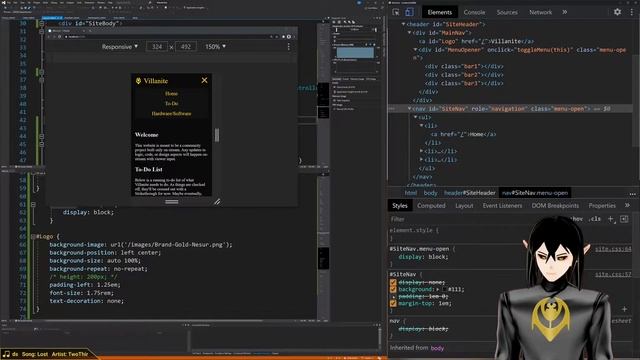
Task: Click the Villanite logo icon in preview
Action: click(x=138, y=81)
